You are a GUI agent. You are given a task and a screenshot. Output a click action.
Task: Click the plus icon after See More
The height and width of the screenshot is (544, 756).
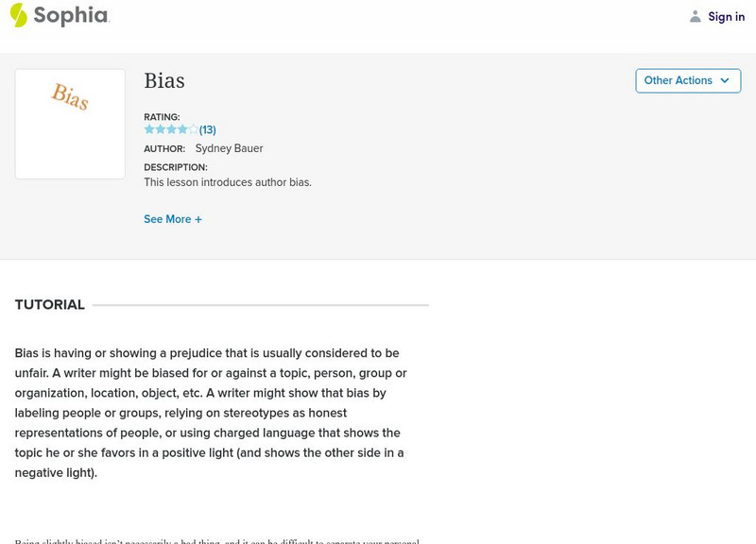tap(198, 219)
